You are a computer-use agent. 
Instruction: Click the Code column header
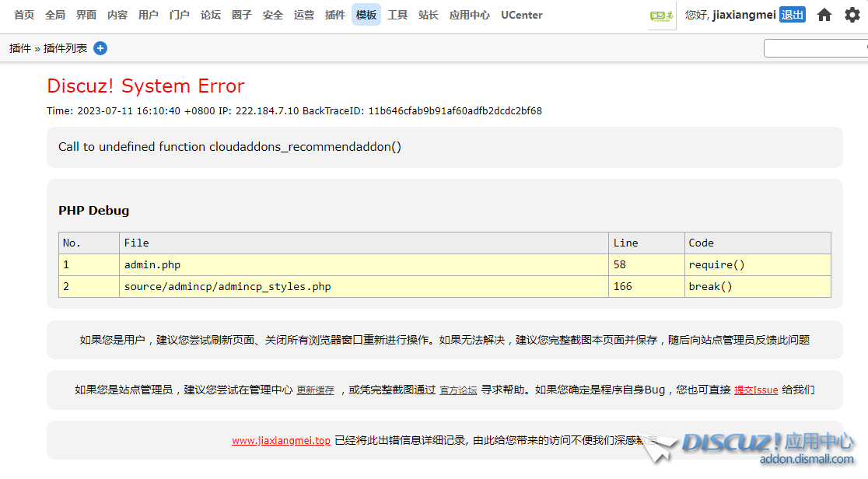tap(758, 243)
